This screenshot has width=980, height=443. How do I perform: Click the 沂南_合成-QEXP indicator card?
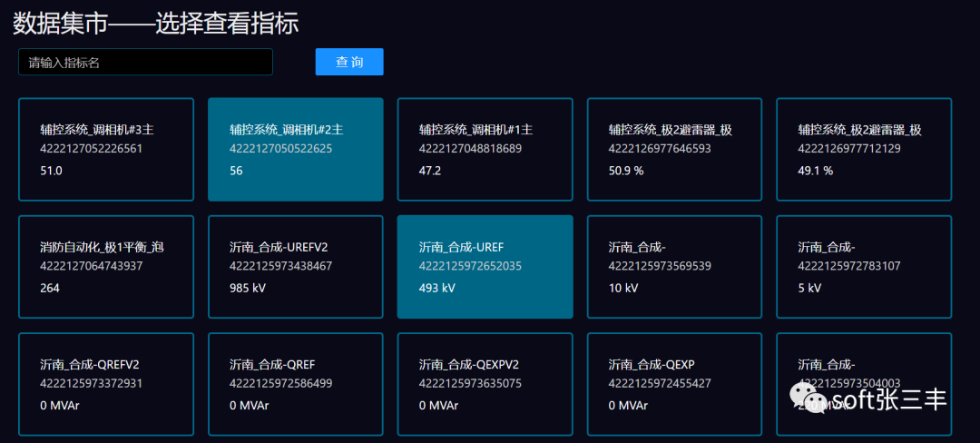(674, 383)
